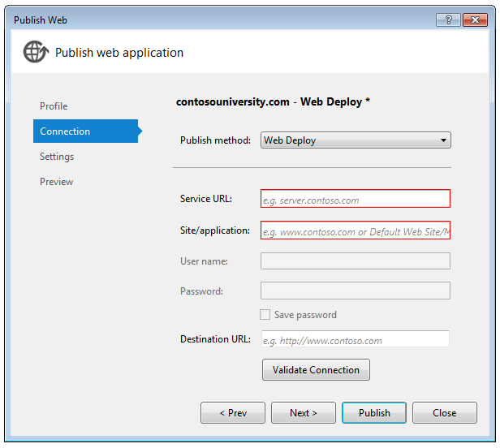Click the Password field
This screenshot has height=448, width=500.
click(x=356, y=291)
